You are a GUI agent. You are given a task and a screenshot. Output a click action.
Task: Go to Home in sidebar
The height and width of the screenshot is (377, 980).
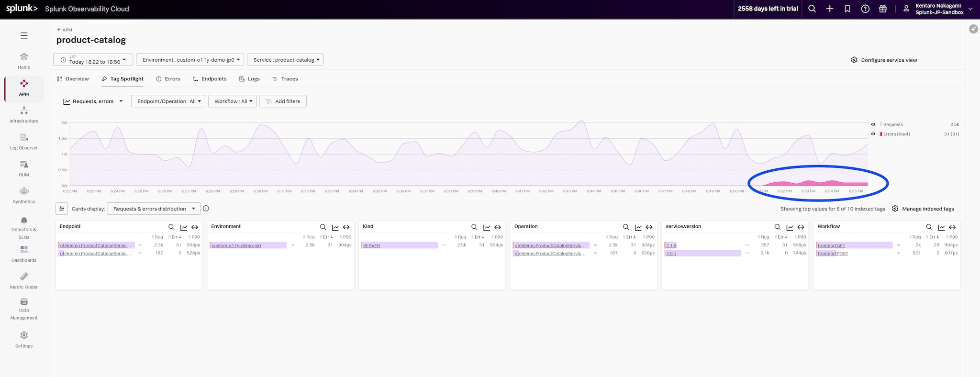[x=24, y=61]
